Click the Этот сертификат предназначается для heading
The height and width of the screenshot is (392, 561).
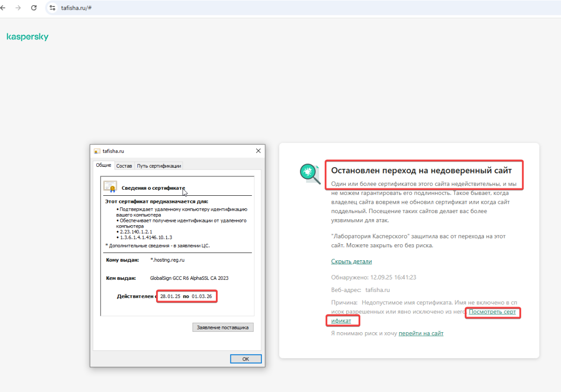pos(157,201)
